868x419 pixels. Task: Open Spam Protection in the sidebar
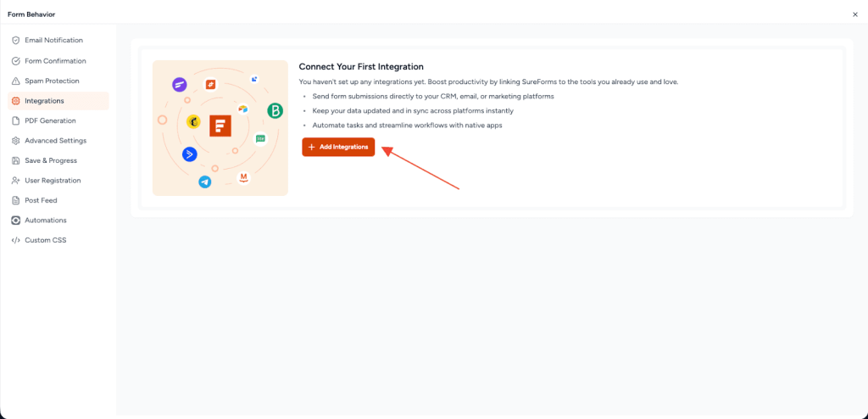tap(52, 81)
